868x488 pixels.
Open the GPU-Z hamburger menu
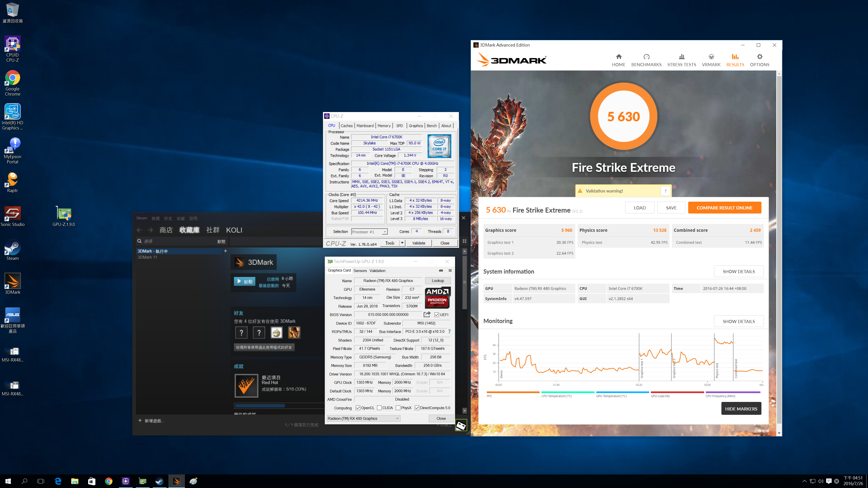450,270
